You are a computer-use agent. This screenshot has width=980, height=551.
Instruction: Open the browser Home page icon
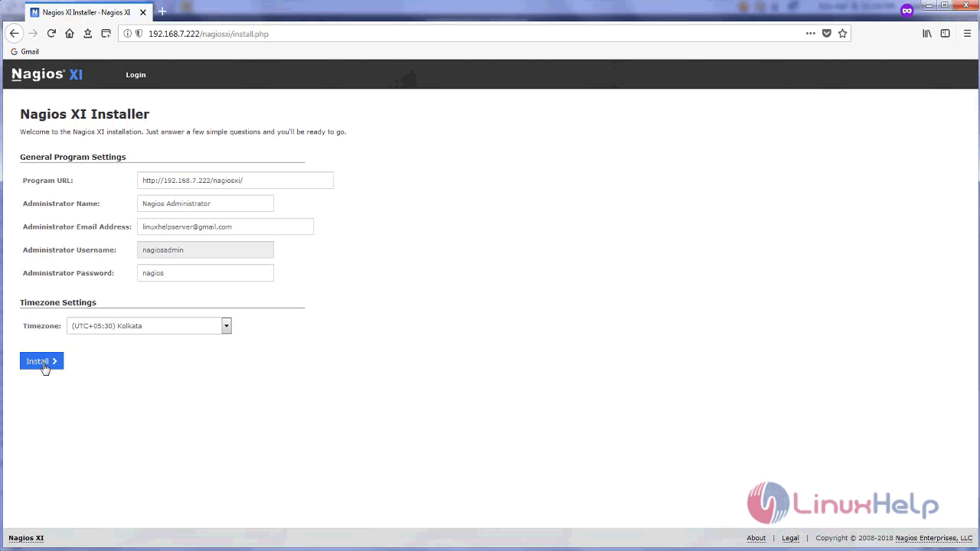(x=70, y=34)
